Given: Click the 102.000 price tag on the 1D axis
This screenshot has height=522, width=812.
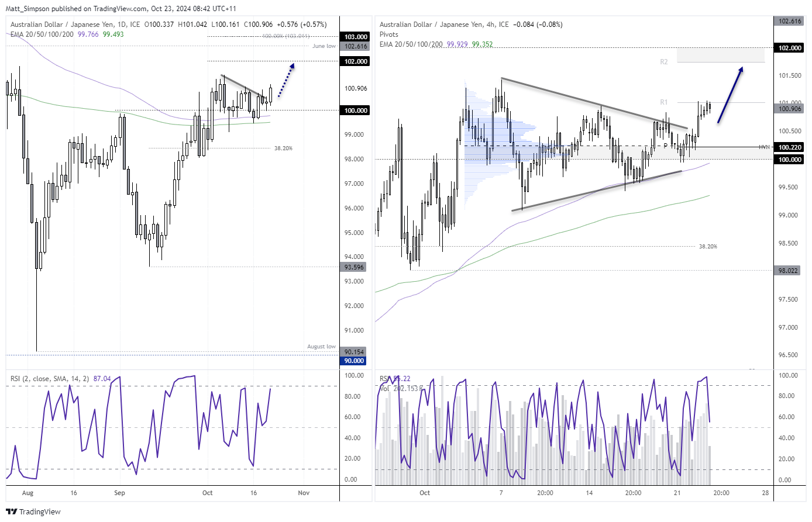Looking at the screenshot, I should [x=356, y=61].
